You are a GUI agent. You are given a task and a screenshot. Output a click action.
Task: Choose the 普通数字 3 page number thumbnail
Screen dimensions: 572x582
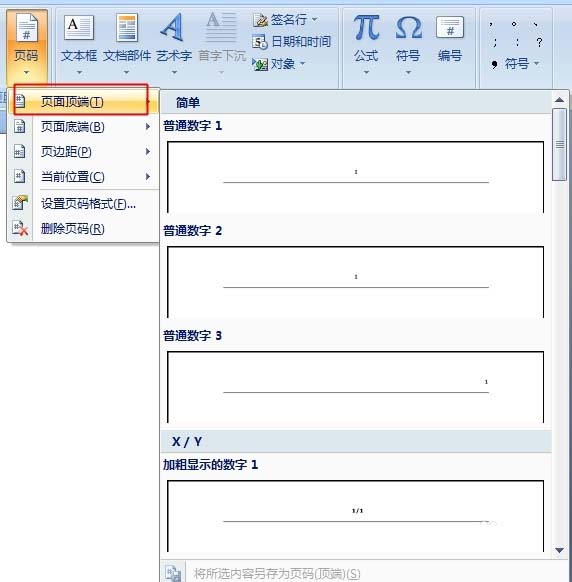(356, 387)
